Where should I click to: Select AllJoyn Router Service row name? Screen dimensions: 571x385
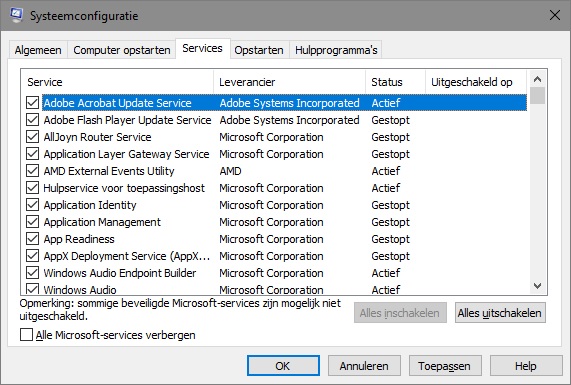97,137
